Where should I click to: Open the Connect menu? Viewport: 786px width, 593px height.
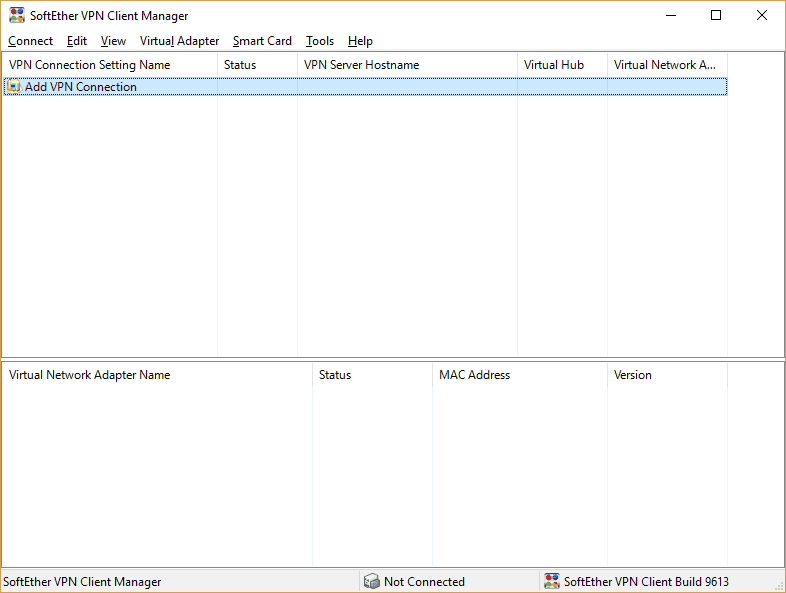click(x=30, y=41)
